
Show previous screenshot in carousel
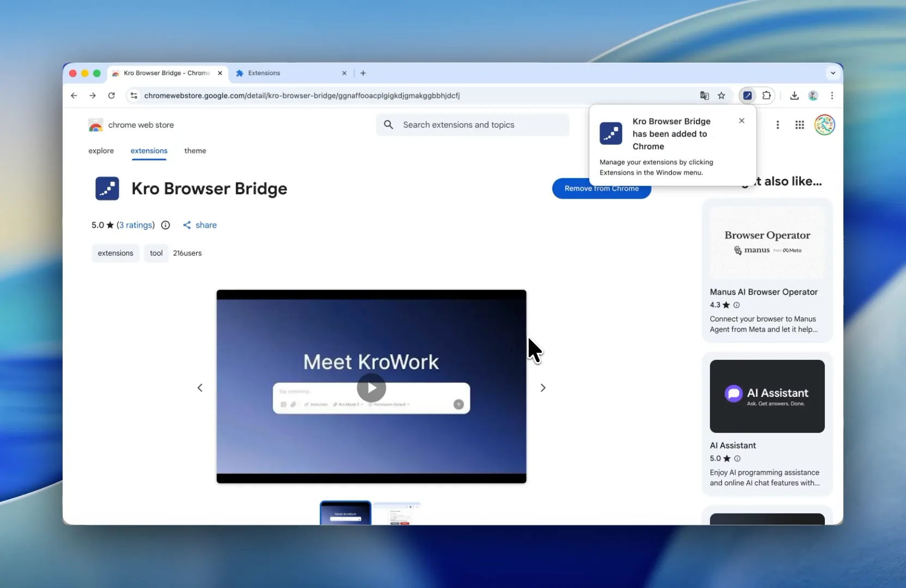click(200, 388)
